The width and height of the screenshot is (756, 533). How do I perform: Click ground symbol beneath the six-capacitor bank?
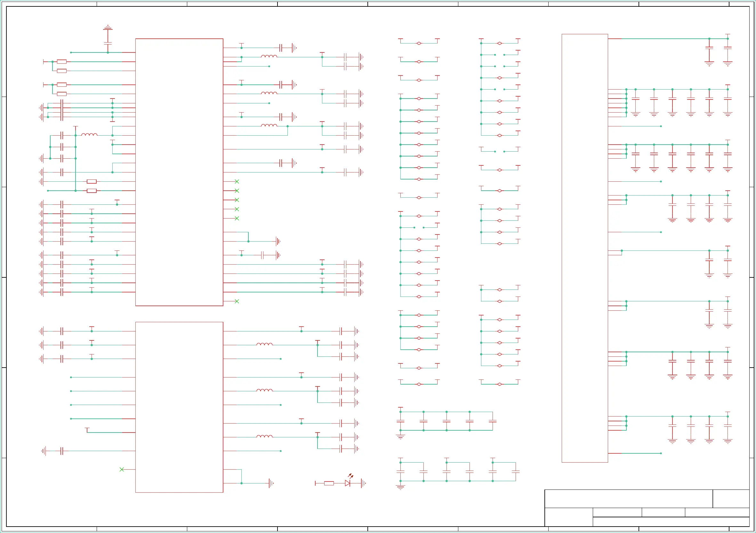[400, 487]
